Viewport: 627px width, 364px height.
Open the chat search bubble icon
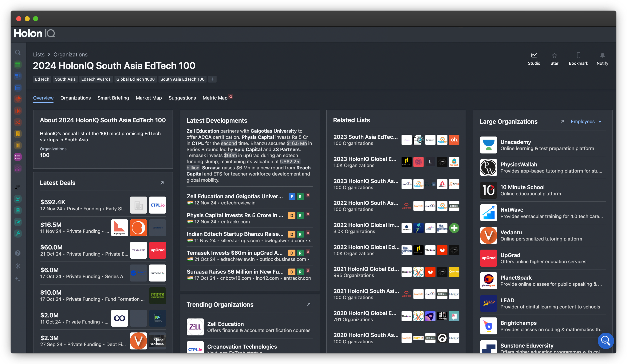605,341
